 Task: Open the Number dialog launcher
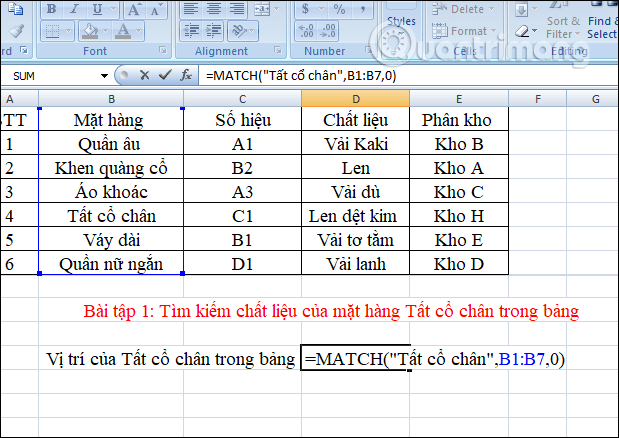[x=369, y=50]
